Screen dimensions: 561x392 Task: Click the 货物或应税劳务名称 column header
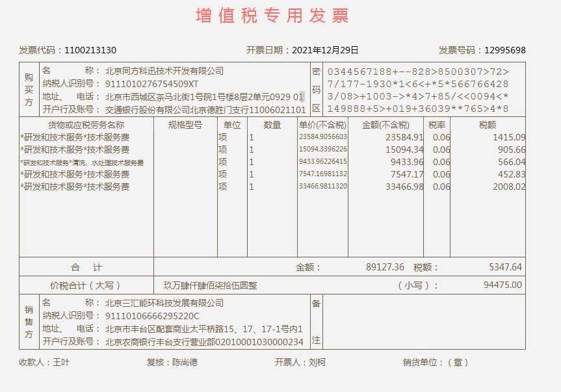point(86,125)
